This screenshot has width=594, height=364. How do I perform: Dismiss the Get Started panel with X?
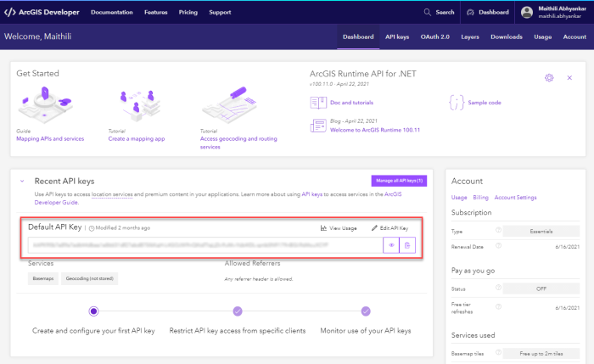[x=569, y=77]
